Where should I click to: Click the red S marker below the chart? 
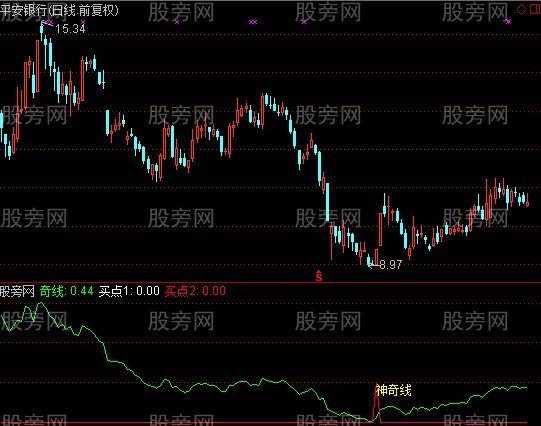319,276
